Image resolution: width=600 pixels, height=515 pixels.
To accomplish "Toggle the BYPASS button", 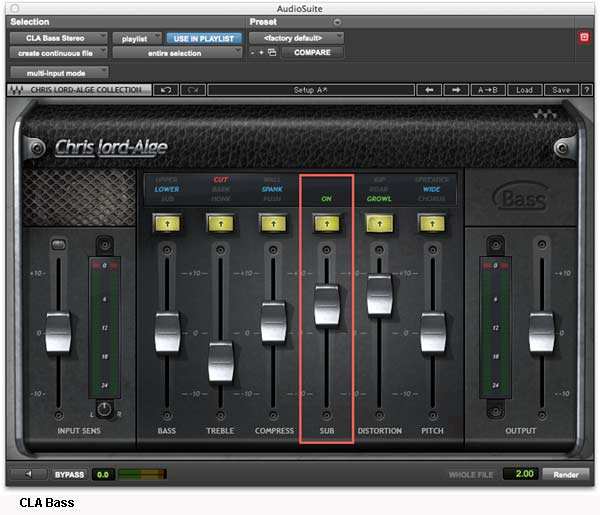I will tap(69, 474).
